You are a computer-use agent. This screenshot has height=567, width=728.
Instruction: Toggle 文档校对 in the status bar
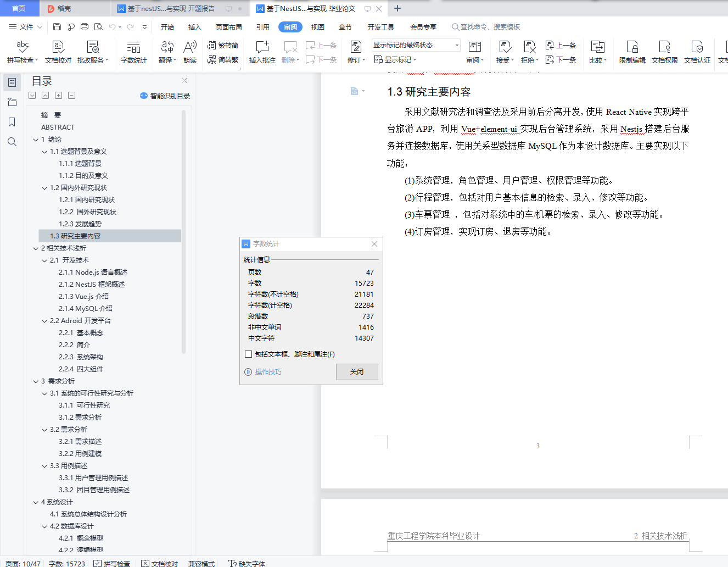click(159, 563)
